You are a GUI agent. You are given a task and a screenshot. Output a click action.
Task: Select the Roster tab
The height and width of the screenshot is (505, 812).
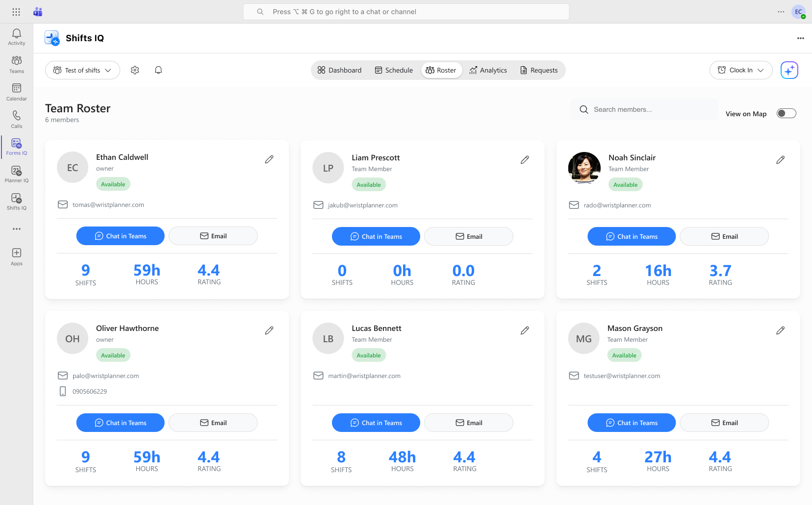point(441,70)
